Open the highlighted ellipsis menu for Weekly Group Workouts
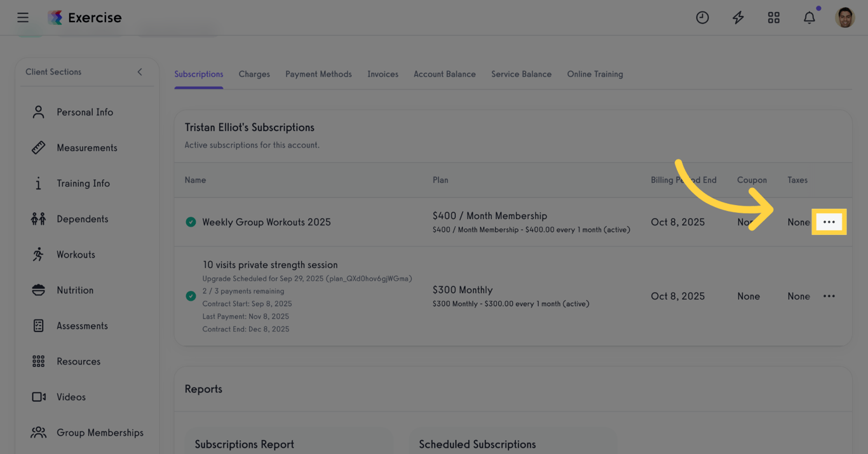 tap(829, 222)
